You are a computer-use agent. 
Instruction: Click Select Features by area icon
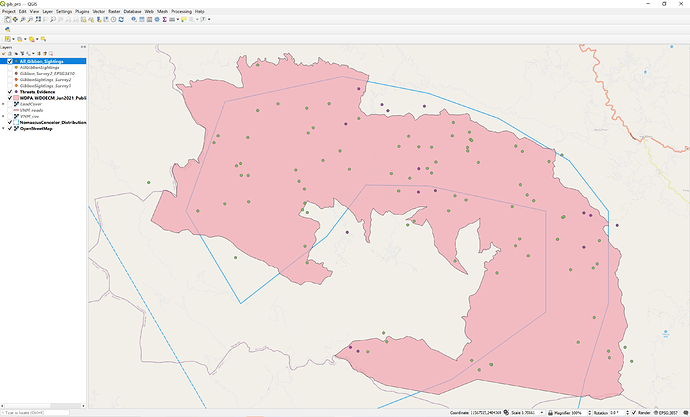(7, 39)
